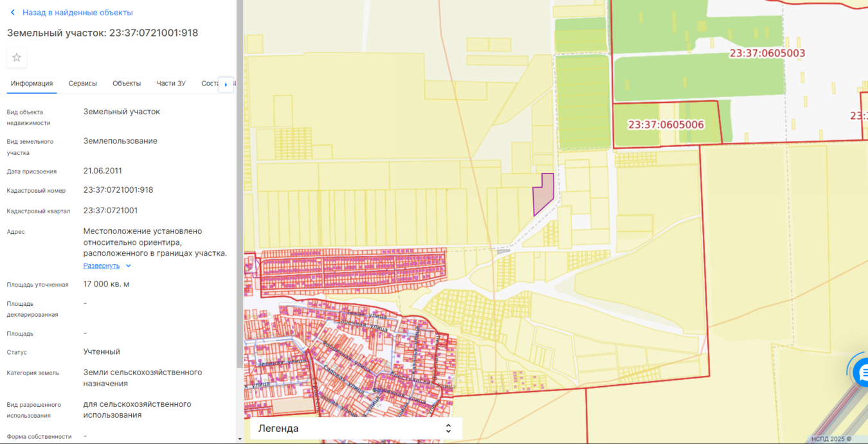Viewport: 868px width, 444px height.
Task: Open the chat assistant bubble icon
Action: 860,372
